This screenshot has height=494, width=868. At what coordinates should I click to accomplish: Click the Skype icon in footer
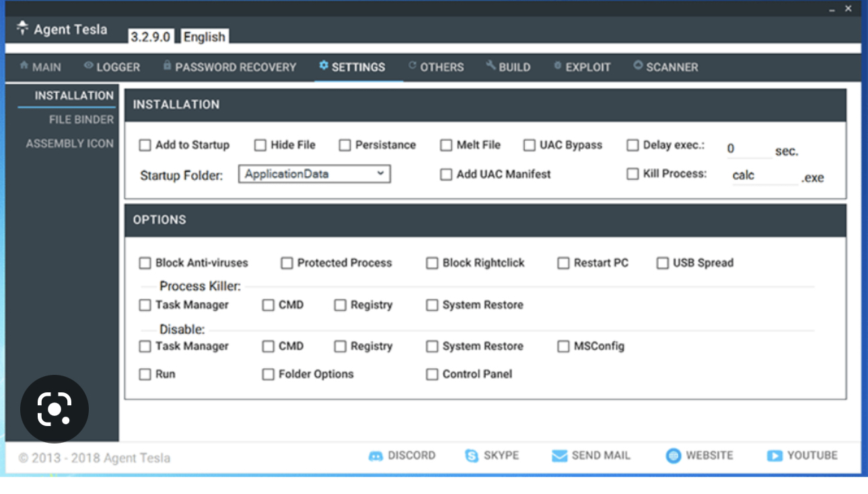pos(472,456)
